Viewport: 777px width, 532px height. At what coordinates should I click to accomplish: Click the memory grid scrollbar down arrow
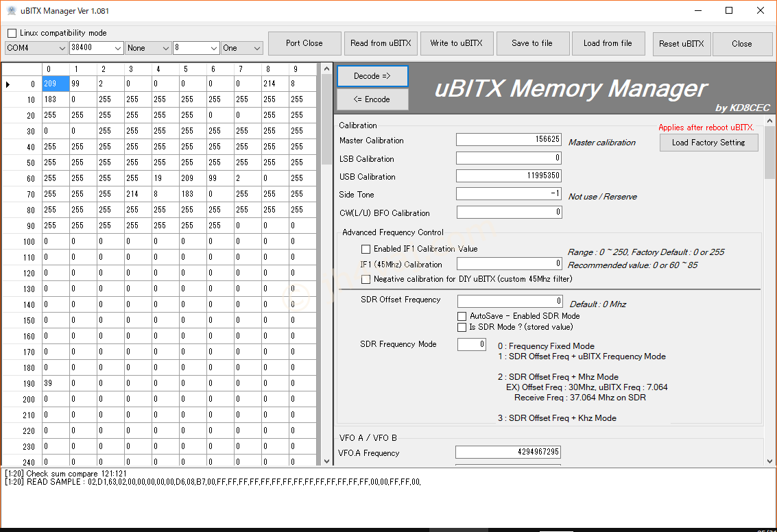point(326,461)
